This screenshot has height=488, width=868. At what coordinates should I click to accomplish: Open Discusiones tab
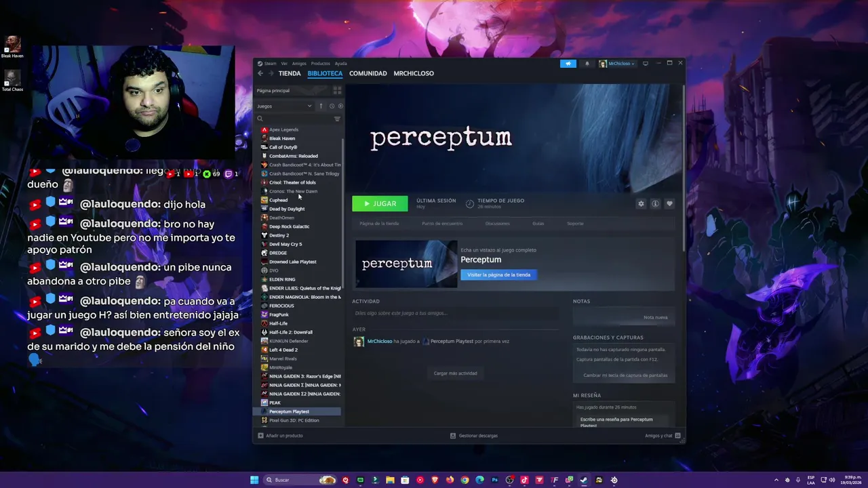[497, 223]
